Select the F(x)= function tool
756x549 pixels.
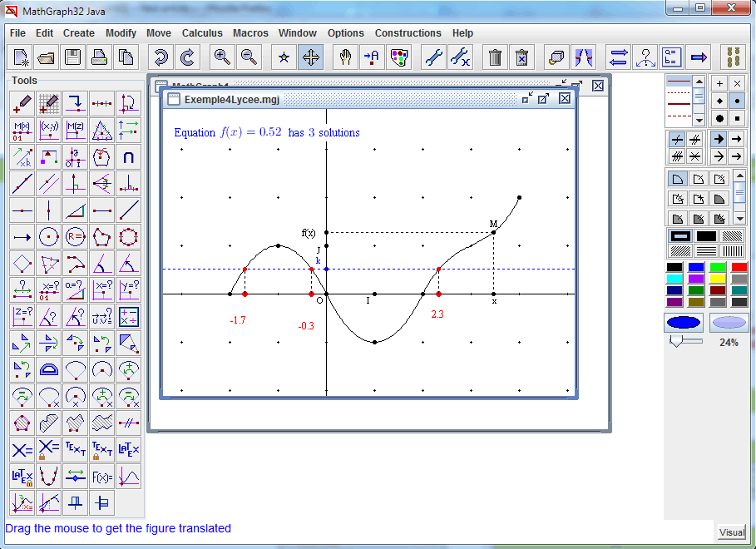point(101,477)
